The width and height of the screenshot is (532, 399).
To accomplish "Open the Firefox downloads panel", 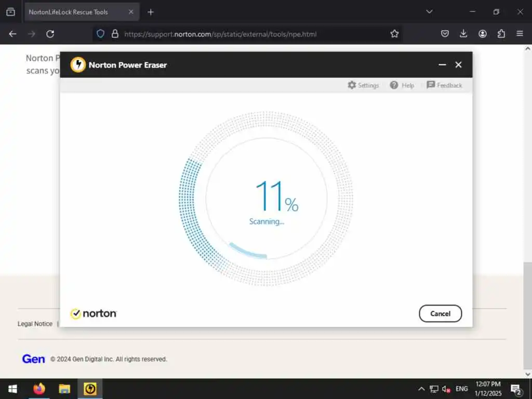I will (x=463, y=34).
